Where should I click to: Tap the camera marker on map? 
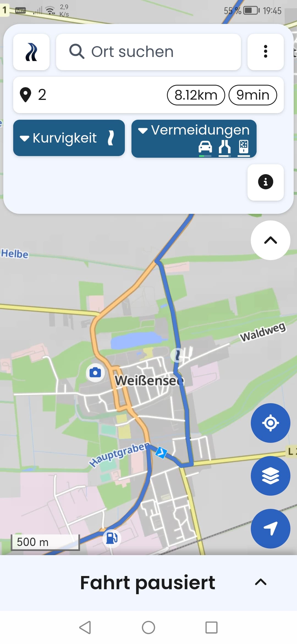(95, 373)
